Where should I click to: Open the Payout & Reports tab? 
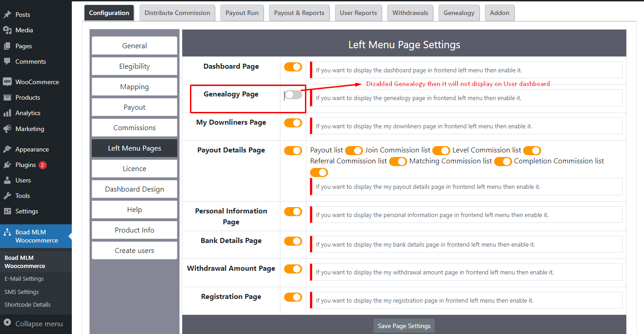pos(299,13)
